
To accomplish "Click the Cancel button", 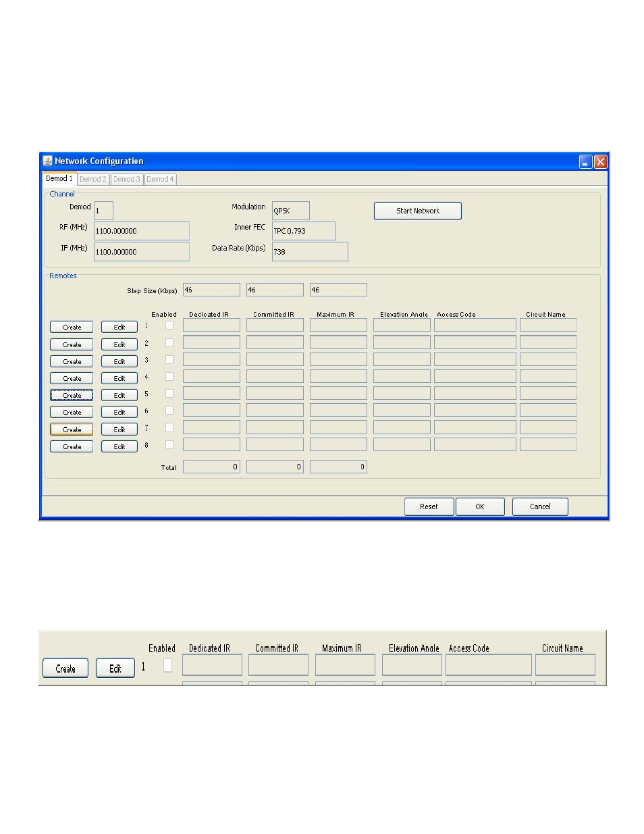I will (x=540, y=506).
